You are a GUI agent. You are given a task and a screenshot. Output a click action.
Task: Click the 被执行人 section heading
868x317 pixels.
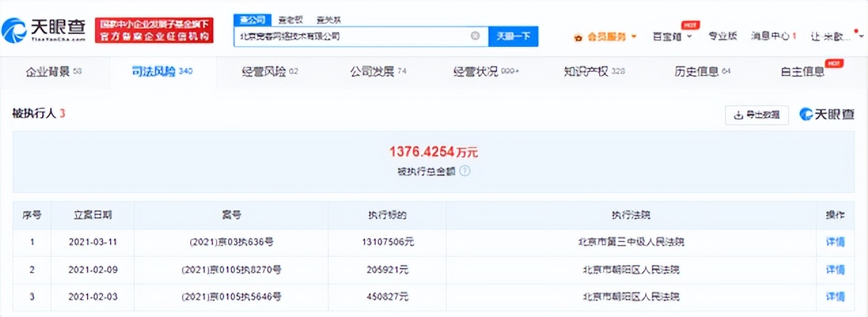(39, 114)
